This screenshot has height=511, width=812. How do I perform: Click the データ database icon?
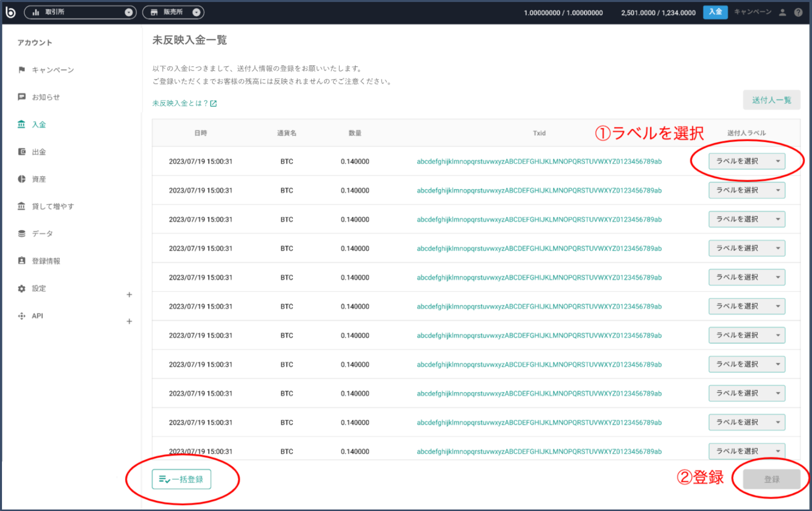pos(21,233)
